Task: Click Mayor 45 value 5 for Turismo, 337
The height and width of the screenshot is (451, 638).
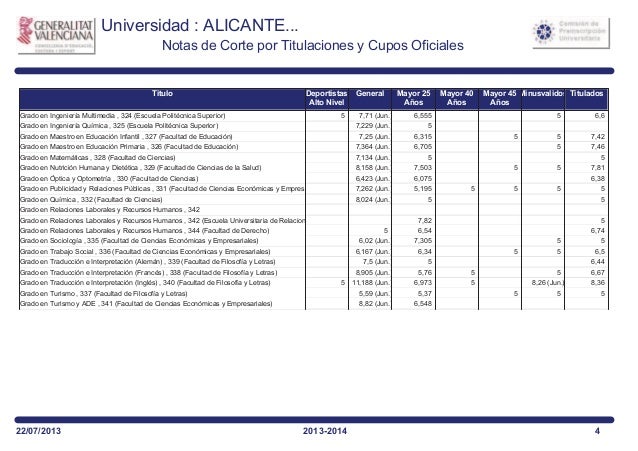Action: [x=516, y=293]
